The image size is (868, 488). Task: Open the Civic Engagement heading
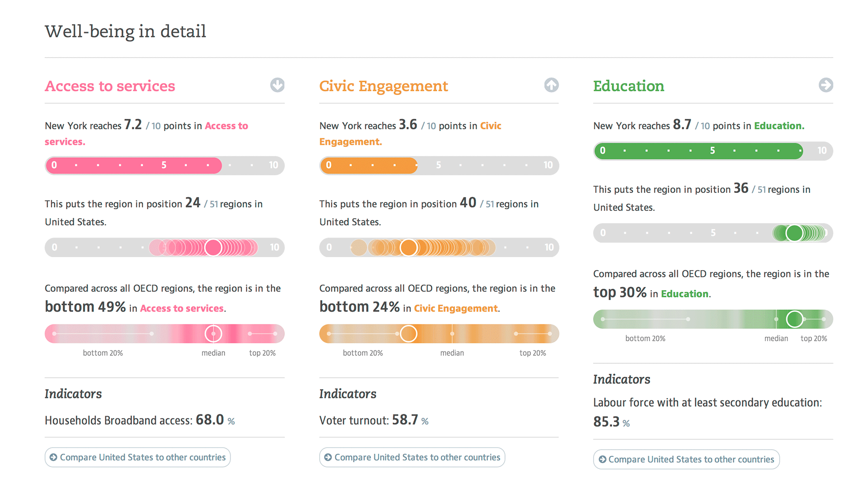point(383,86)
